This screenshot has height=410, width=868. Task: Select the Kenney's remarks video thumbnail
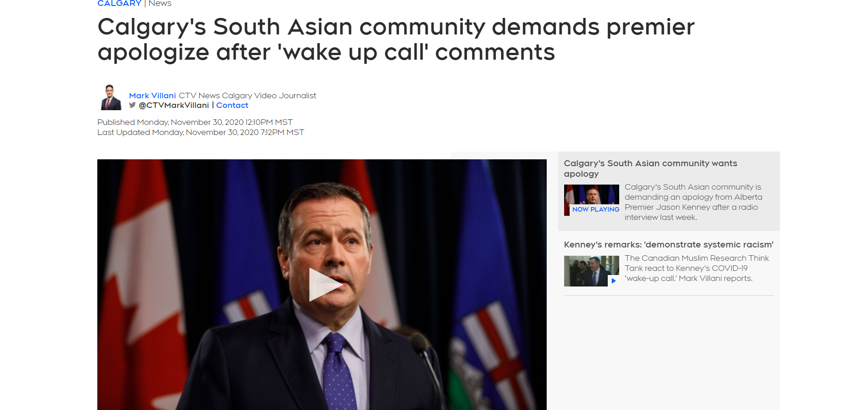(x=591, y=271)
